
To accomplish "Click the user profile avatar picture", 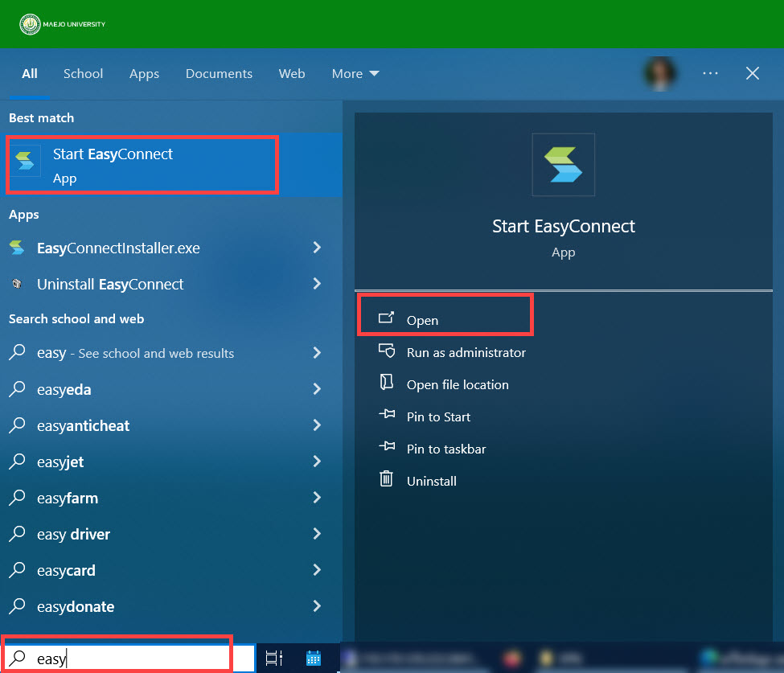I will click(659, 73).
